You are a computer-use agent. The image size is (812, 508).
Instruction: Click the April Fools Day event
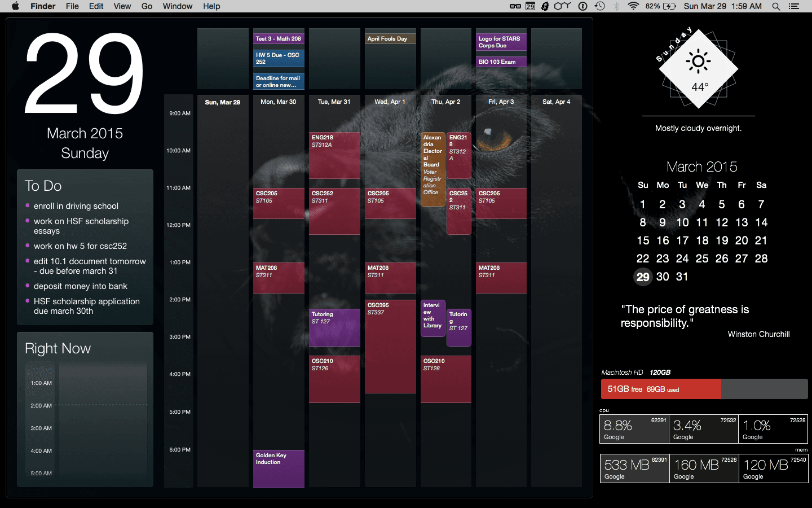coord(390,39)
